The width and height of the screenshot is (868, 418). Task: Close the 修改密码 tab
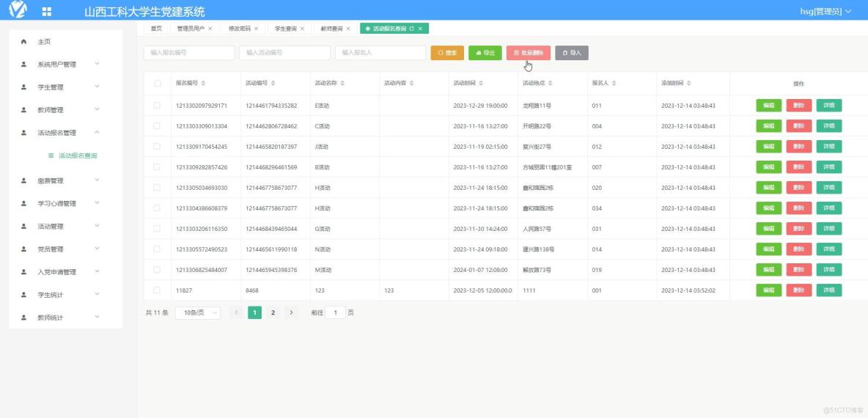click(x=256, y=29)
